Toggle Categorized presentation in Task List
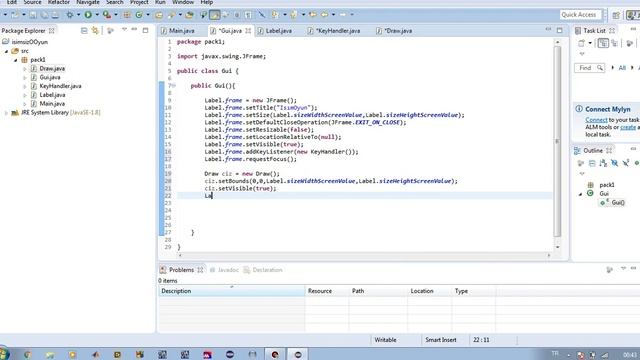This screenshot has width=640, height=360. (x=603, y=43)
